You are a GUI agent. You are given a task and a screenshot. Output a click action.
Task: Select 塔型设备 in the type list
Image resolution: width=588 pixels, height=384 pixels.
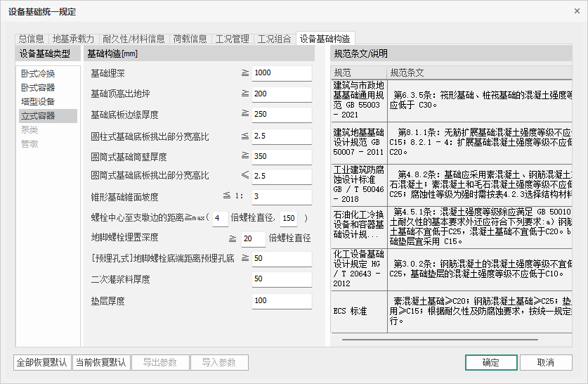click(38, 102)
